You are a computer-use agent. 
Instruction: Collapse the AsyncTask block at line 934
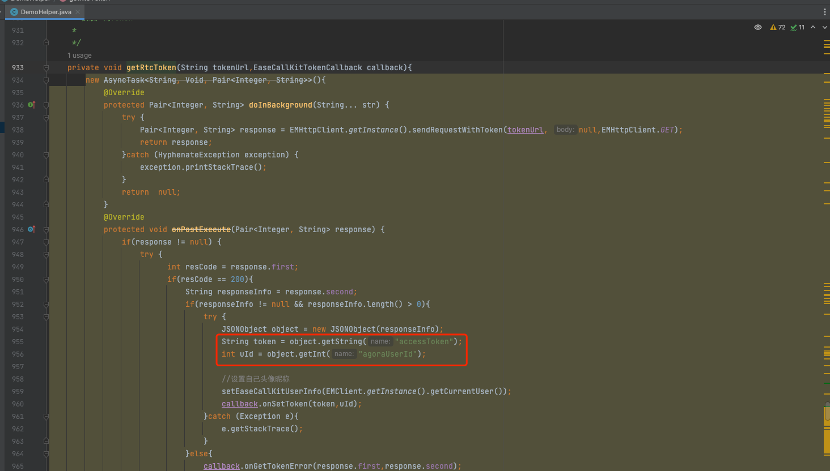(46, 80)
